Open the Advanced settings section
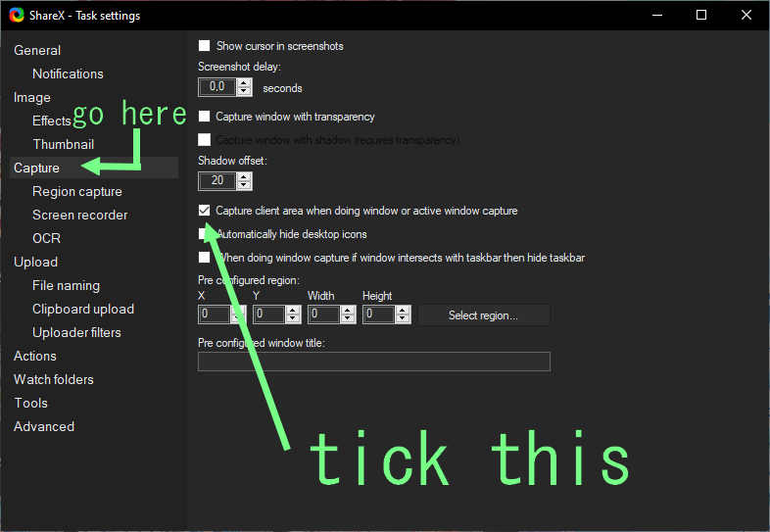770x532 pixels. point(44,426)
